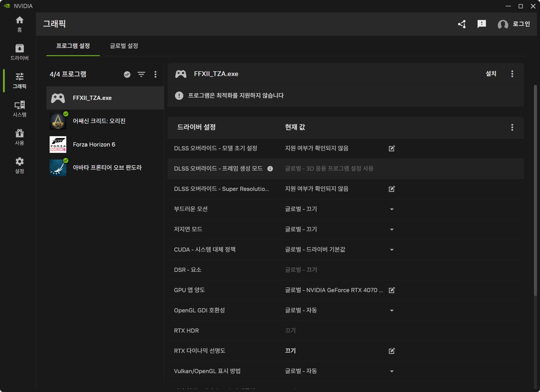Edit DLSS 오버라이드 - Super Resolution value

click(392, 189)
